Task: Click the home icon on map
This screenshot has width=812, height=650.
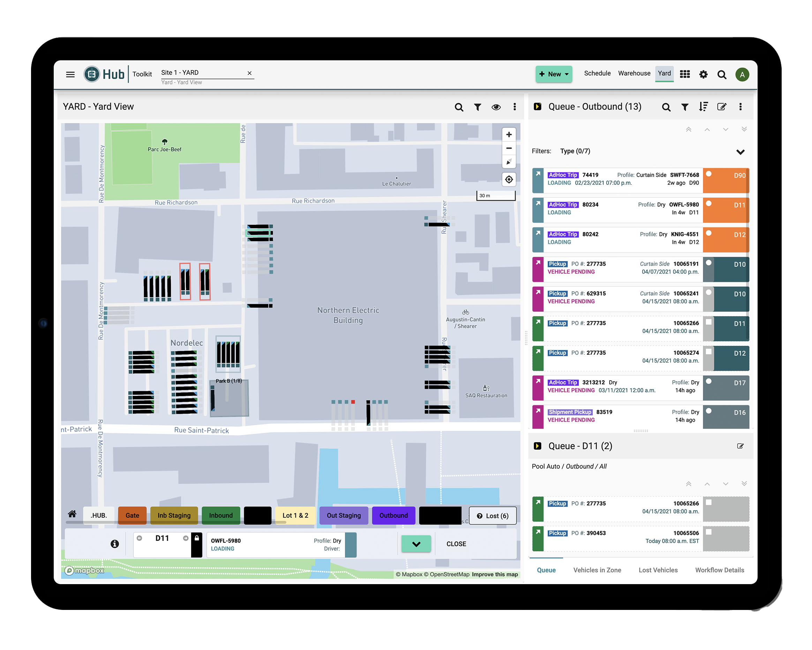Action: point(72,514)
